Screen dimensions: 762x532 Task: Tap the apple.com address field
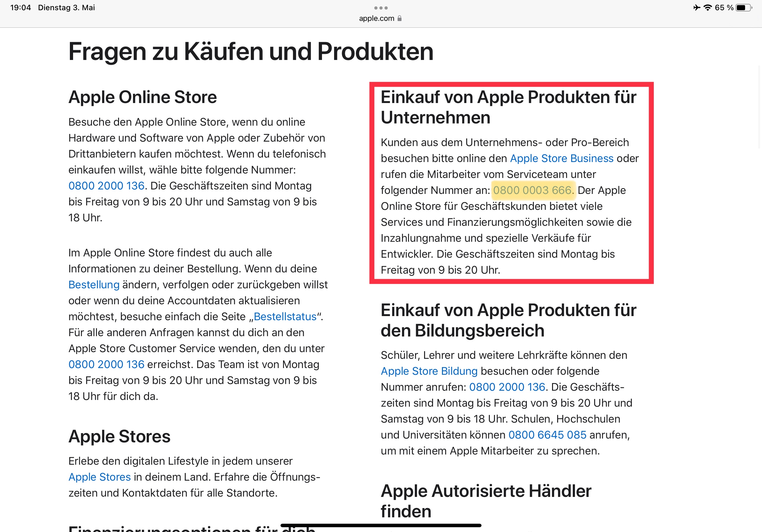pos(377,18)
